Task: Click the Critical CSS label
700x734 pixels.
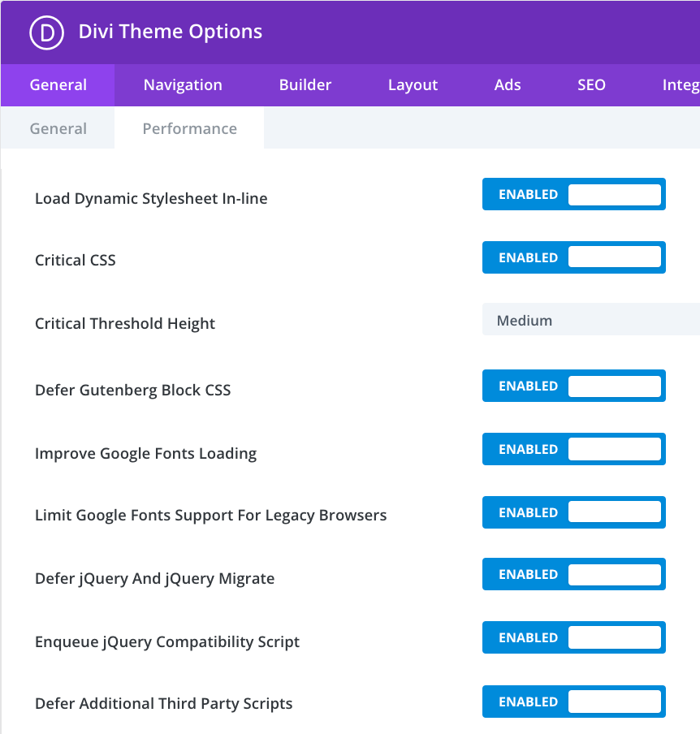Action: click(75, 260)
